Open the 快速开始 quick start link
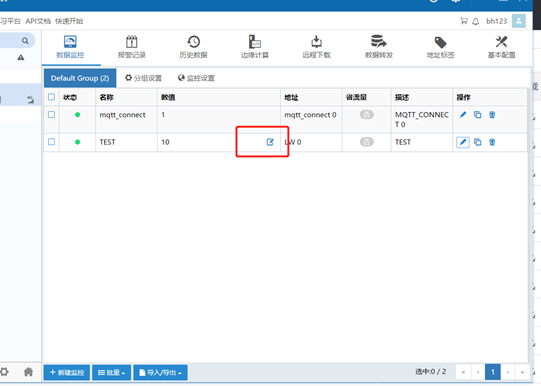The height and width of the screenshot is (386, 541). click(x=69, y=21)
